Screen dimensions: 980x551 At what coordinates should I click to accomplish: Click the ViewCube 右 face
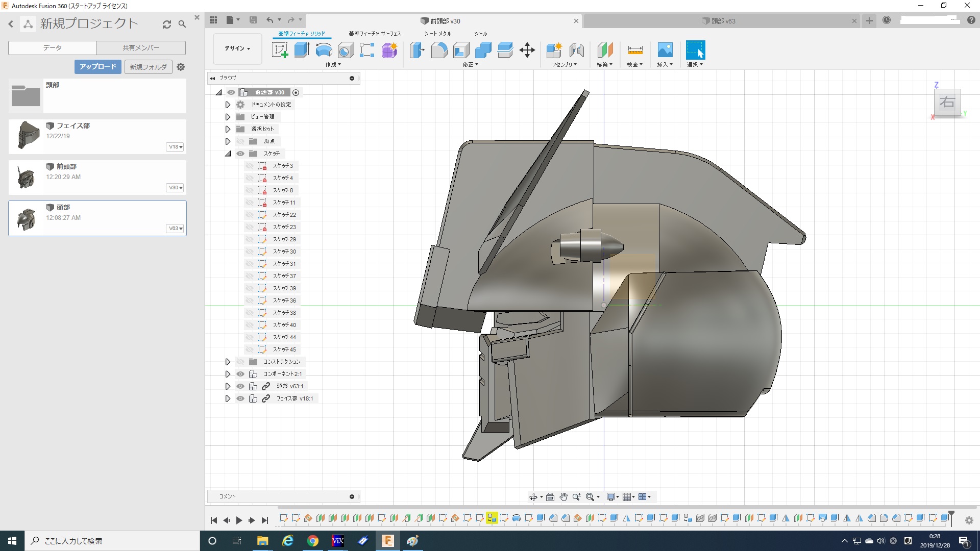tap(947, 102)
